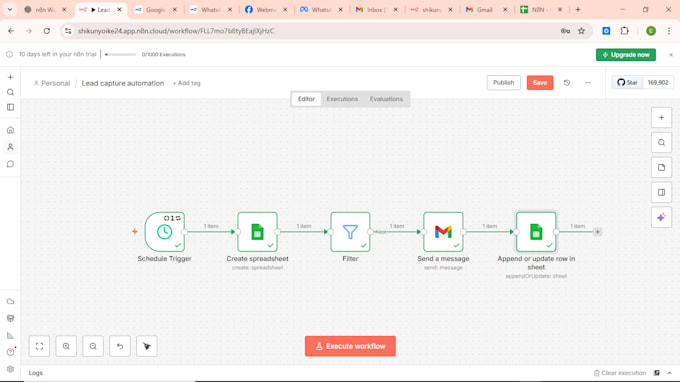Click Execute workflow
Viewport: 680px width, 382px height.
click(x=350, y=346)
